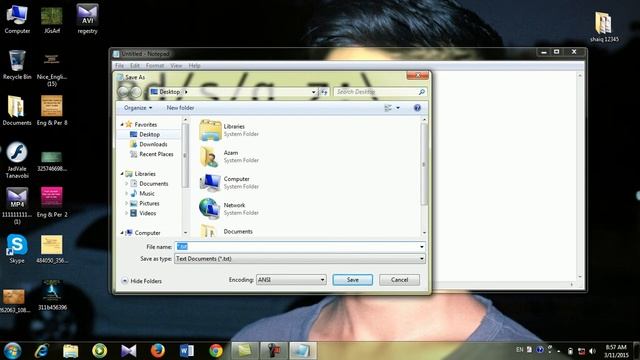Screen dimensions: 640x360
Task: Select the Documents folder on desktop
Action: (17, 110)
